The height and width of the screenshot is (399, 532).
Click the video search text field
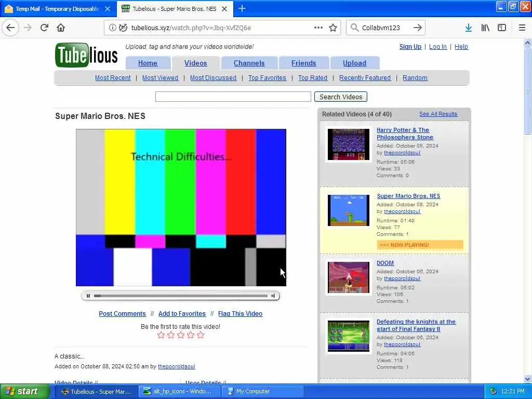click(x=233, y=97)
